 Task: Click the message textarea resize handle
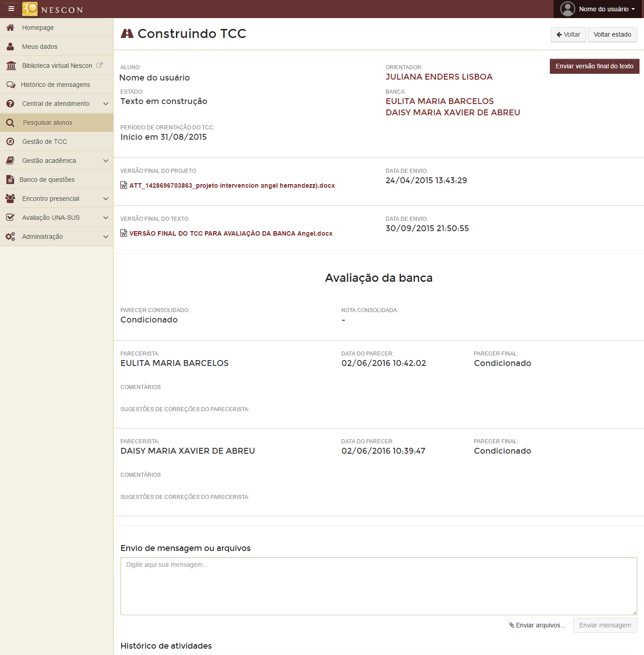(634, 612)
